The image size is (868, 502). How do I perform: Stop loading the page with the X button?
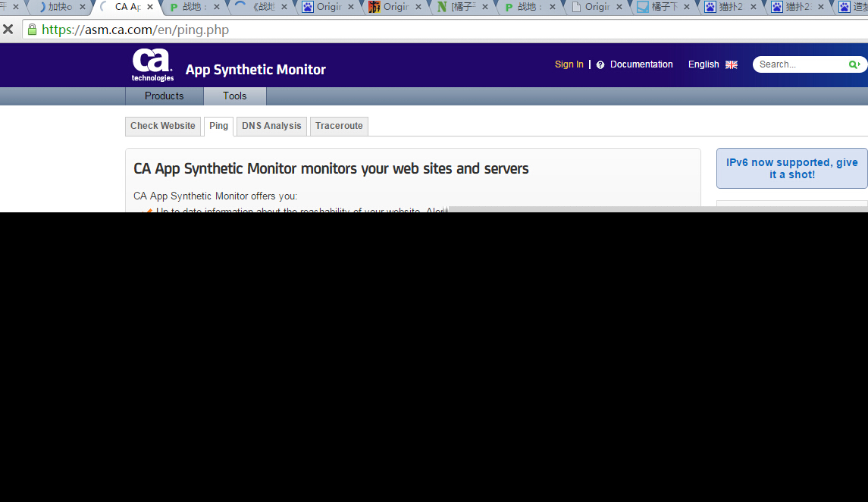pos(8,30)
